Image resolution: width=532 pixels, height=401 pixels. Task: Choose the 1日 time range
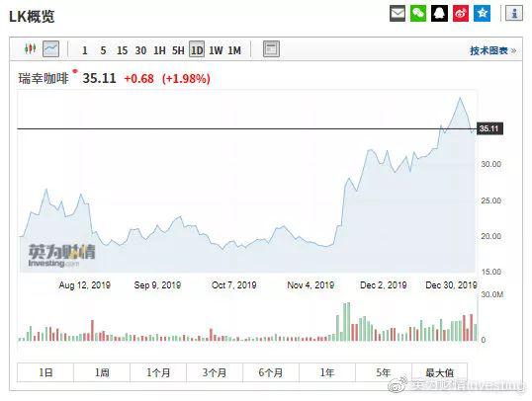[x=45, y=373]
